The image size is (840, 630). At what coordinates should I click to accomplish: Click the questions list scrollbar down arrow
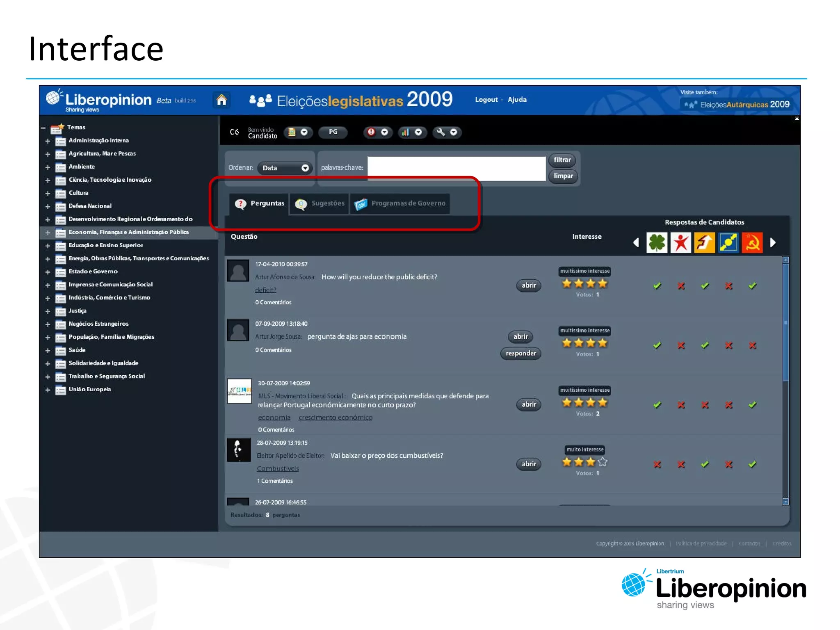tap(785, 502)
